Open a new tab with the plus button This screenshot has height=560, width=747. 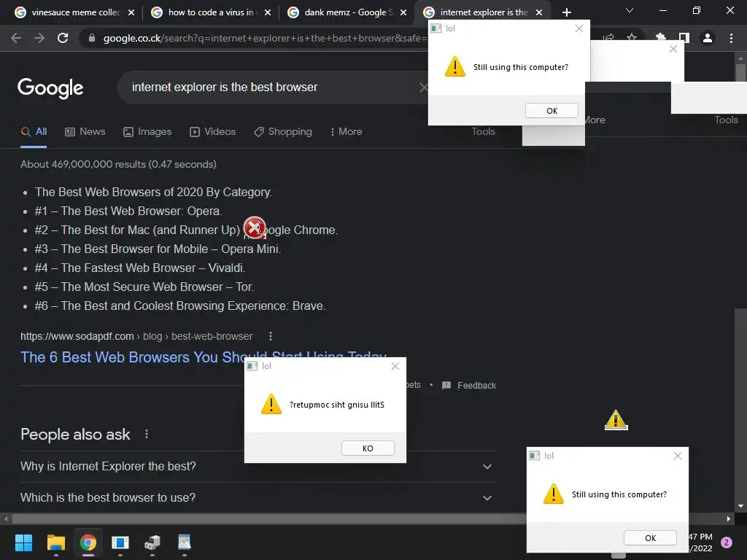[x=566, y=12]
